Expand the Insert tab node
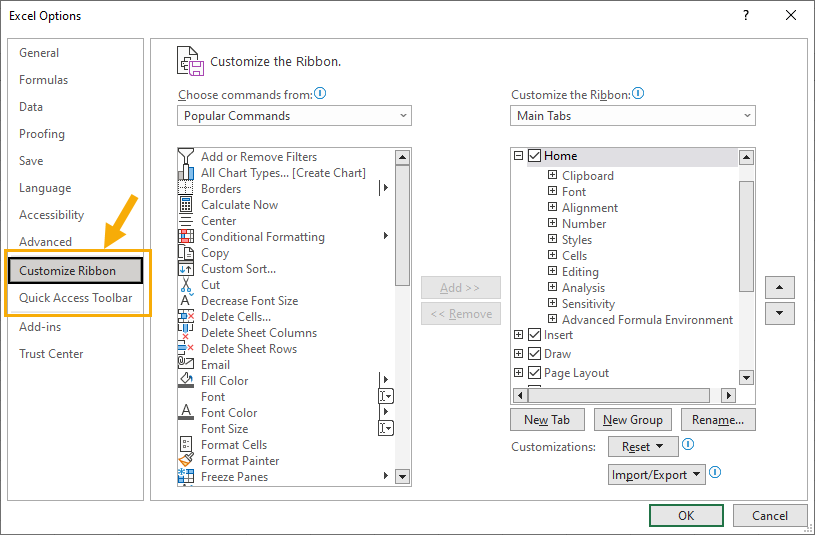 (x=518, y=335)
